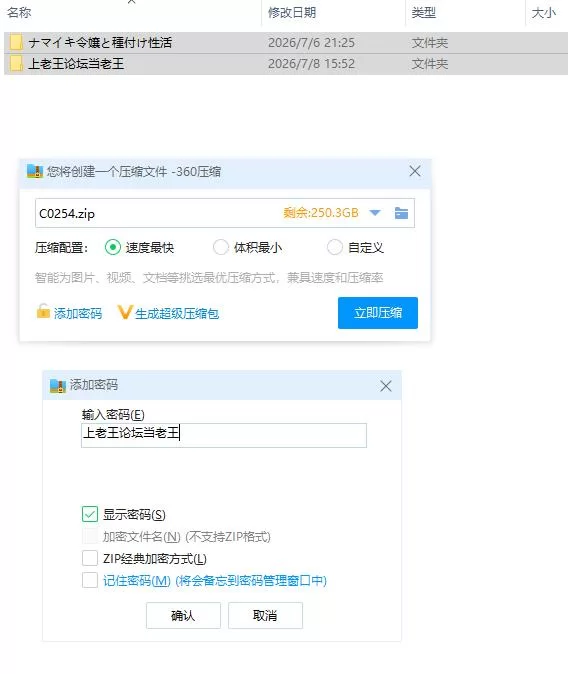Click the disabled 加密文件名(N) checkbox
This screenshot has width=569, height=674.
[90, 536]
